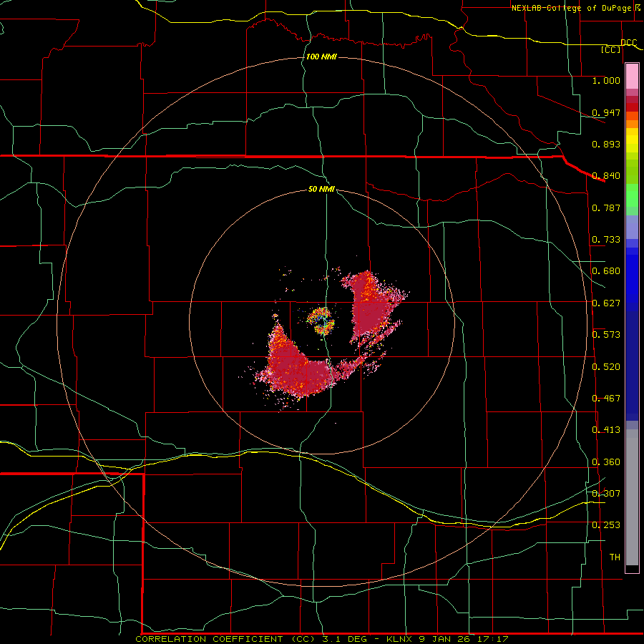Viewport: 644px width, 644px height.
Task: Click the 0.840 scale value
Action: [606, 175]
